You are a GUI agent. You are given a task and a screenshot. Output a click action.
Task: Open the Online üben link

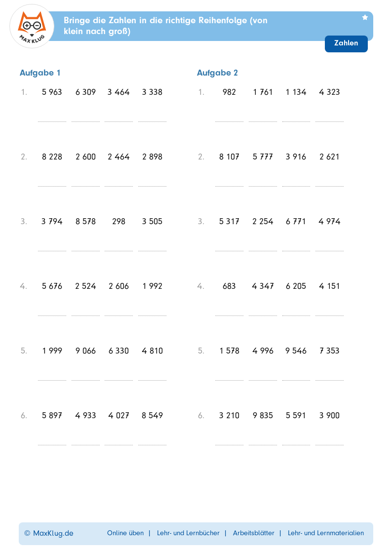(x=125, y=533)
